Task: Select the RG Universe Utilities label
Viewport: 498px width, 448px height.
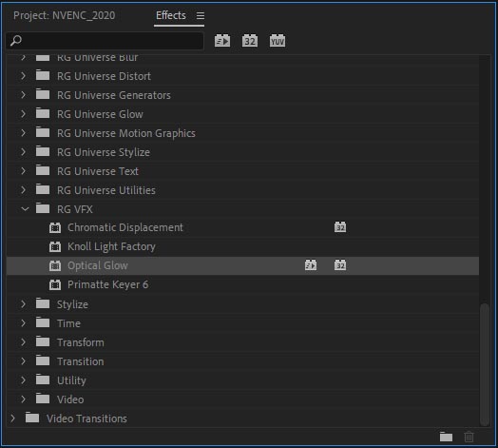Action: 106,190
